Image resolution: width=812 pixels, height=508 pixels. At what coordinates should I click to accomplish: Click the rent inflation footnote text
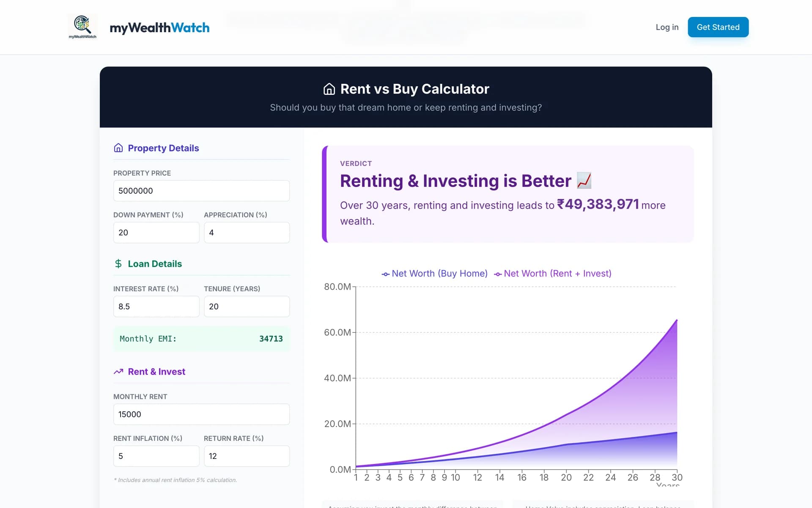point(175,480)
